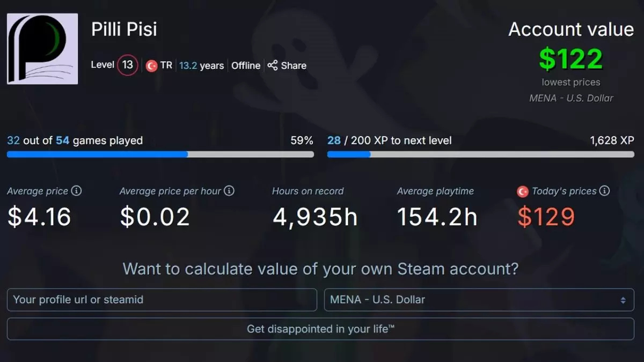644x362 pixels.
Task: Open the Average price per hour info tooltip
Action: 230,190
